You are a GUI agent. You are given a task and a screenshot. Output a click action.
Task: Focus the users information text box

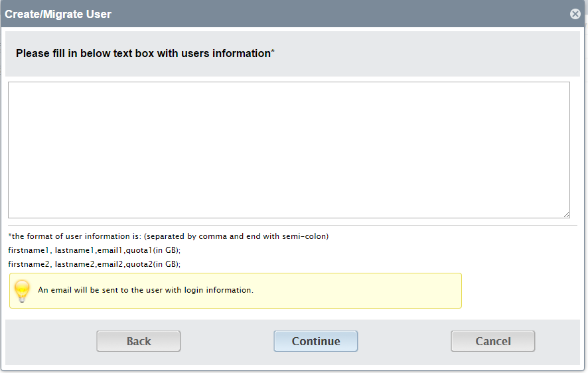point(289,150)
